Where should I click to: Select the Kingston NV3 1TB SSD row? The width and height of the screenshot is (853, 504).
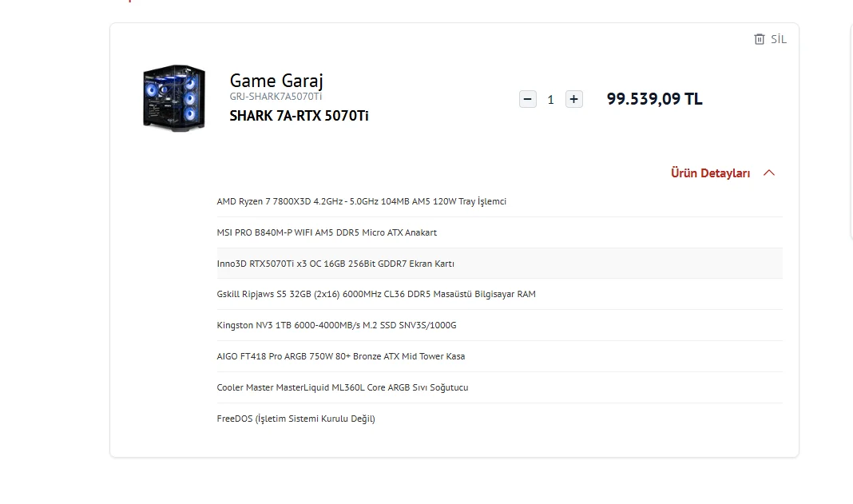click(x=499, y=325)
